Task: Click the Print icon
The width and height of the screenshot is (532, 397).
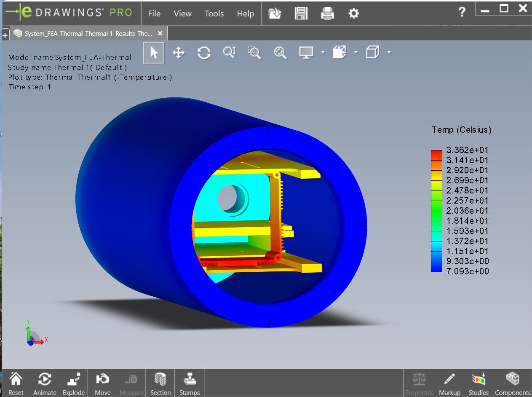Action: (x=327, y=13)
